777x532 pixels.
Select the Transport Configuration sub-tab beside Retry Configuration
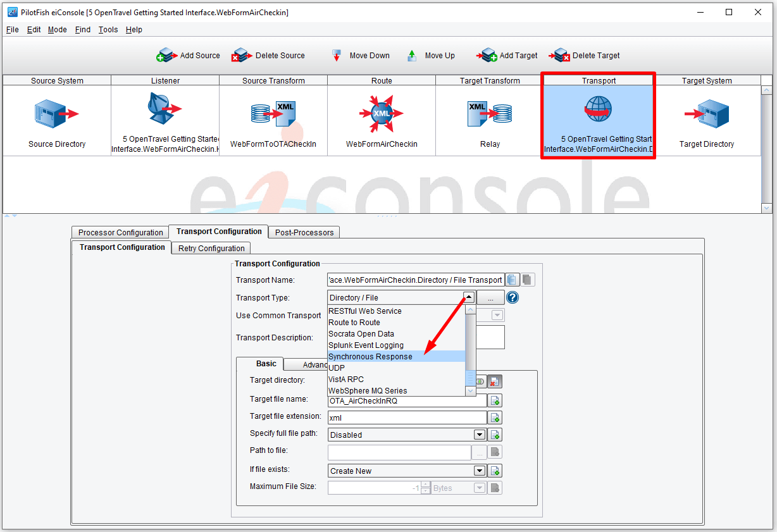(122, 247)
